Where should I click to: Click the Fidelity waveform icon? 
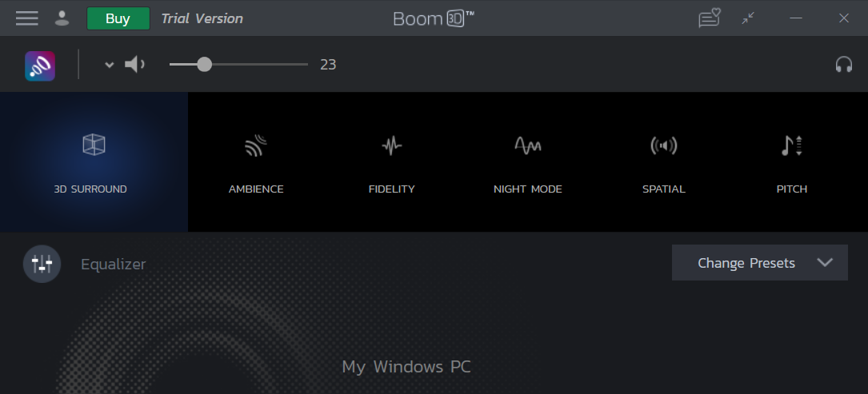(x=392, y=146)
